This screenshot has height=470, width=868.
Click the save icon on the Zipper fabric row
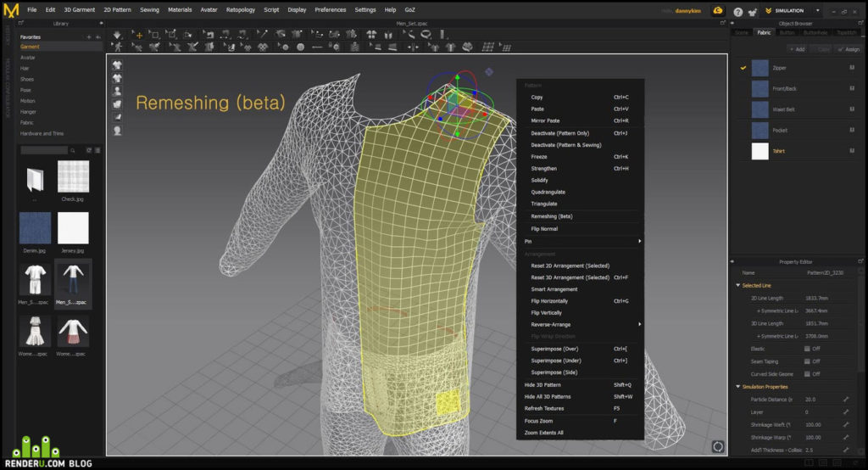pos(852,68)
